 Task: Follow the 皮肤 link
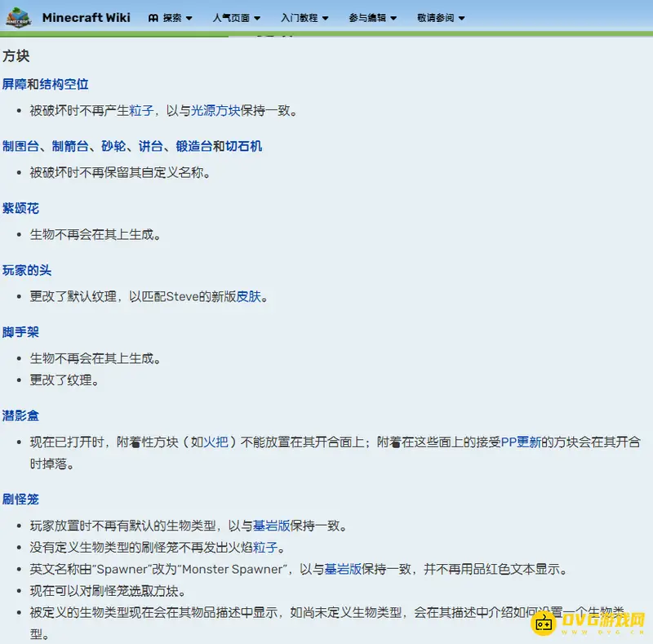[x=248, y=296]
